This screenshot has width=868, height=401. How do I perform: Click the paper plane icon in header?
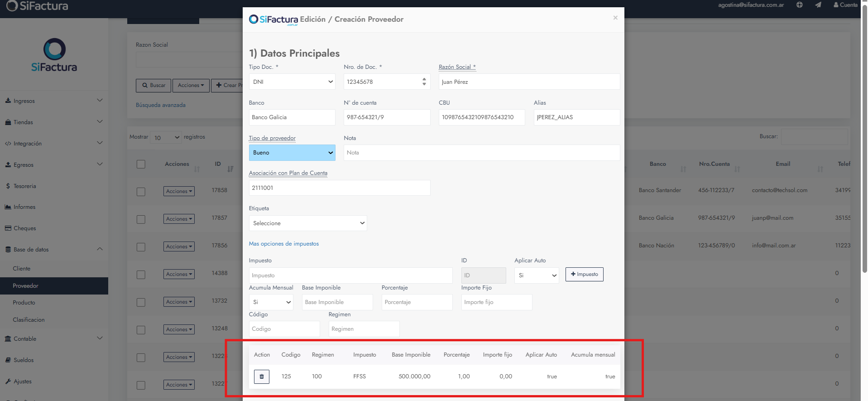[818, 5]
